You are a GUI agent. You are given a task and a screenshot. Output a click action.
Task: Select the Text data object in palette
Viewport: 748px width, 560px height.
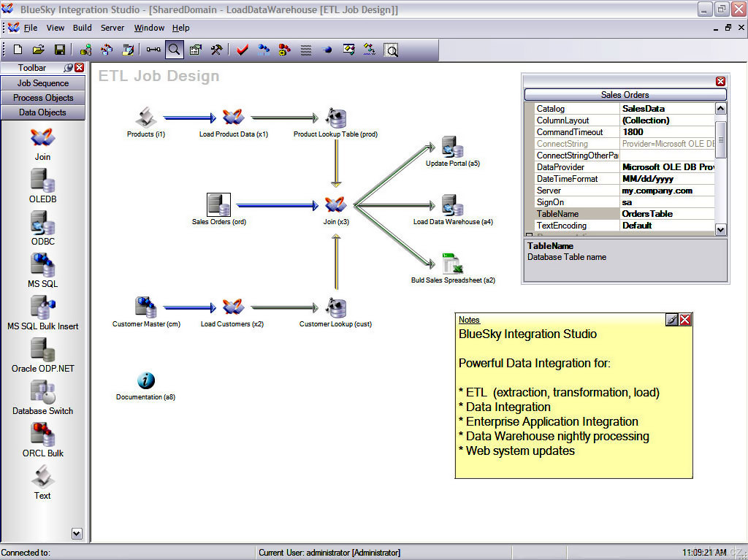[42, 483]
